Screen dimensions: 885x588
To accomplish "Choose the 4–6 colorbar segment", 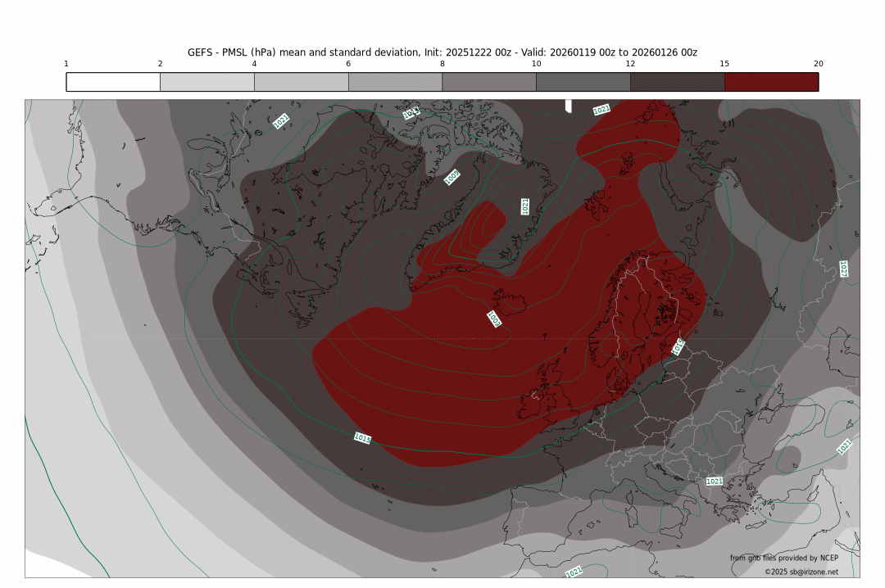I will point(301,82).
